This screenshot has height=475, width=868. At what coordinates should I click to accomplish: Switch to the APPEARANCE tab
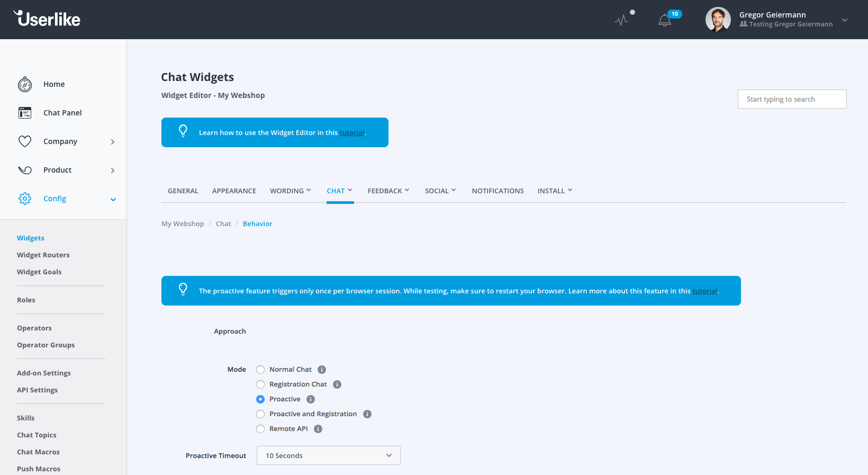coord(234,191)
